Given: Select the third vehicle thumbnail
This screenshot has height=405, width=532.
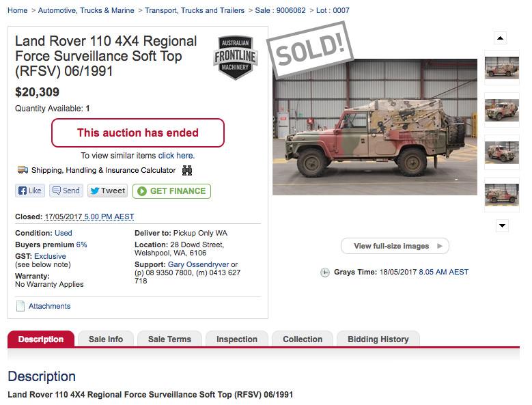Looking at the screenshot, I should point(501,152).
